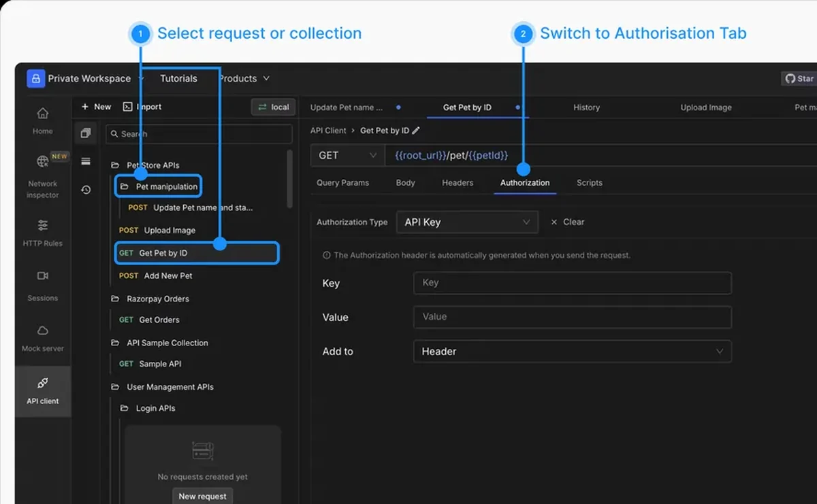
Task: Select the Get Pet by ID request tab
Action: click(467, 107)
